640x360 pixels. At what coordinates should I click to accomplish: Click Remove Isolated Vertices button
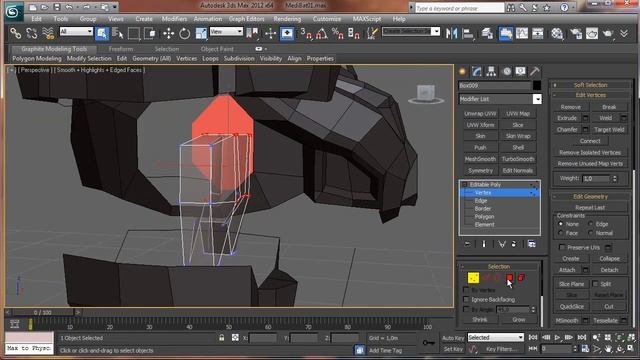point(590,152)
